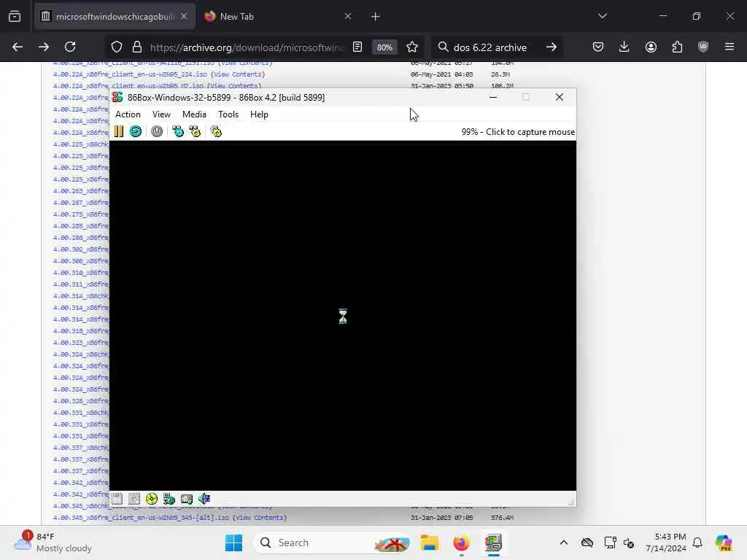Open 86Box settings gear icon

click(x=216, y=131)
